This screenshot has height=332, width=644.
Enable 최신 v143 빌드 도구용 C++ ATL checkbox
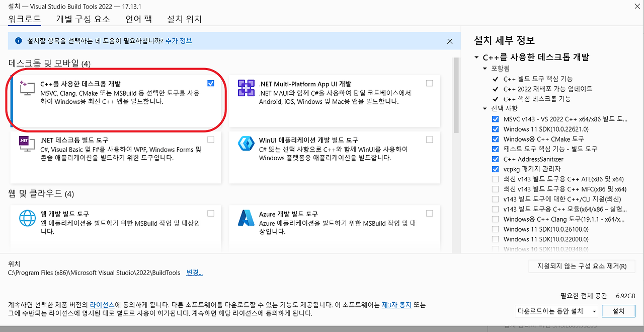click(x=495, y=179)
